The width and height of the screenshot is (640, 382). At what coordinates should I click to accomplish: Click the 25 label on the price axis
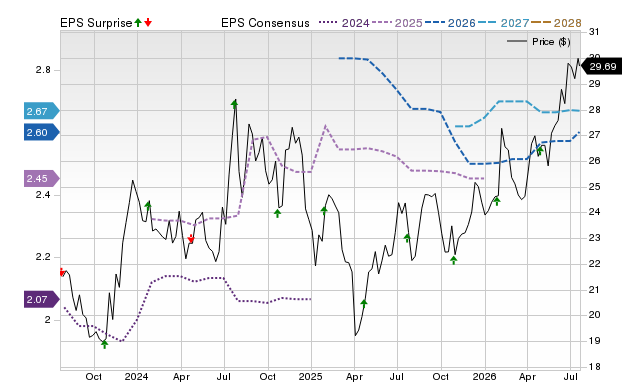coord(594,187)
